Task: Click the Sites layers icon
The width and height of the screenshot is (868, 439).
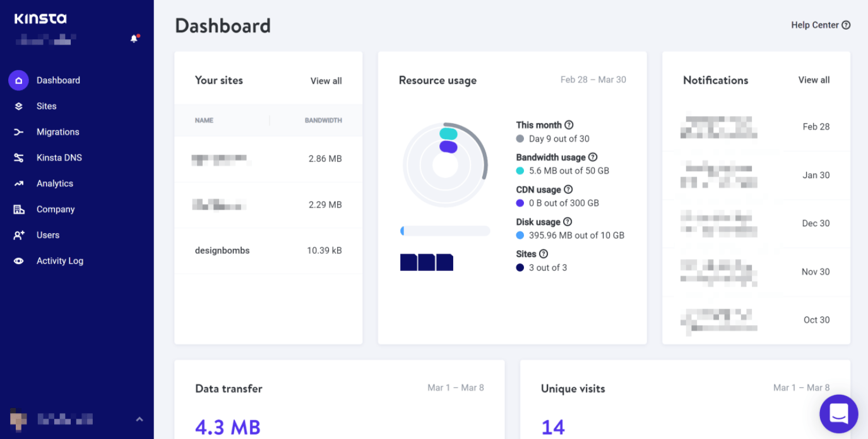Action: [x=18, y=106]
